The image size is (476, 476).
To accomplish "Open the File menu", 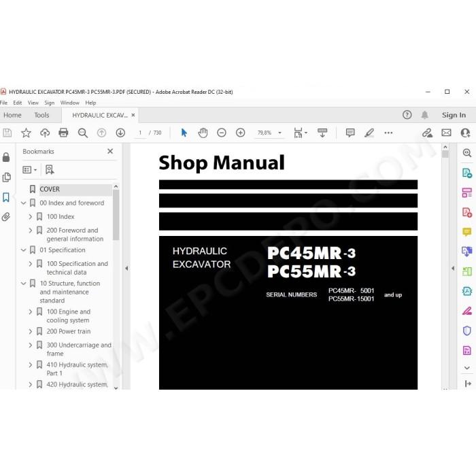I will (3, 103).
